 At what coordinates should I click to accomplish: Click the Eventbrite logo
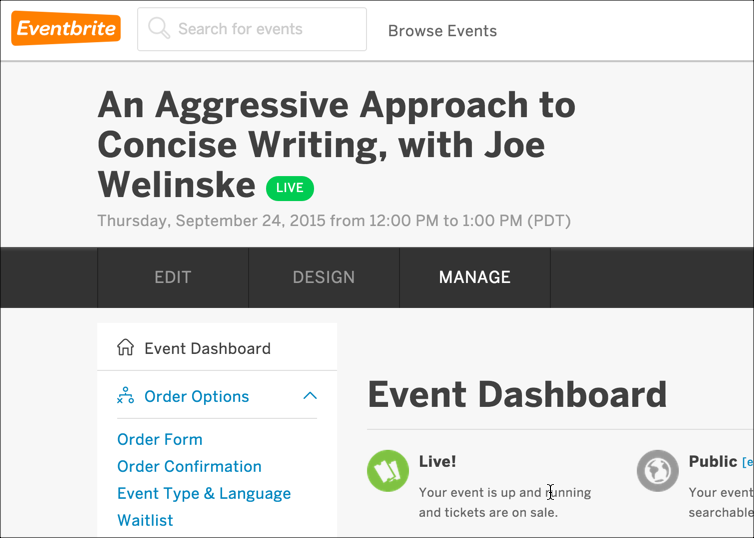click(66, 29)
